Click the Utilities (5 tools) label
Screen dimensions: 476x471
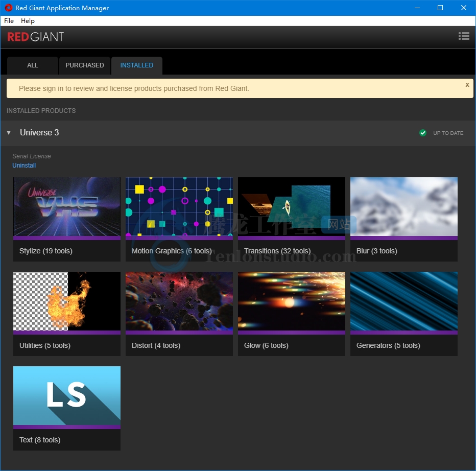pos(45,345)
